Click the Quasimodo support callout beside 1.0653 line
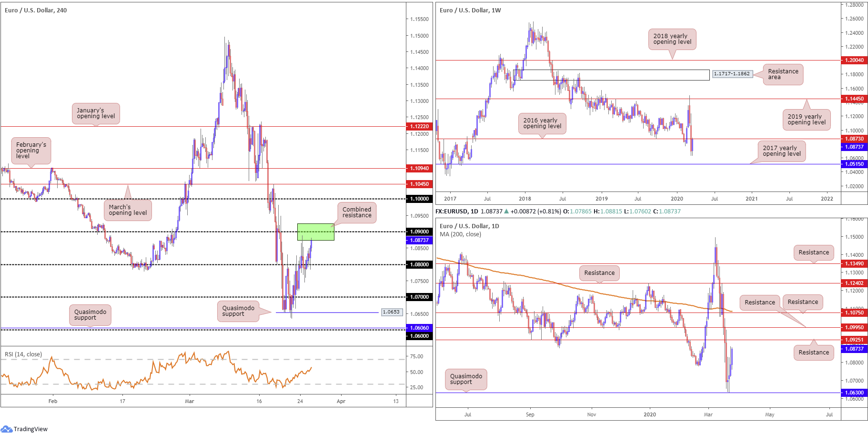The width and height of the screenshot is (868, 434). pos(238,311)
